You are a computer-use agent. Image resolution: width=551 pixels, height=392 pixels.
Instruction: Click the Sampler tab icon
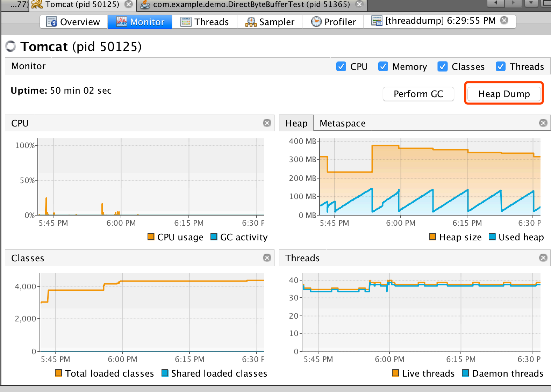coord(251,22)
